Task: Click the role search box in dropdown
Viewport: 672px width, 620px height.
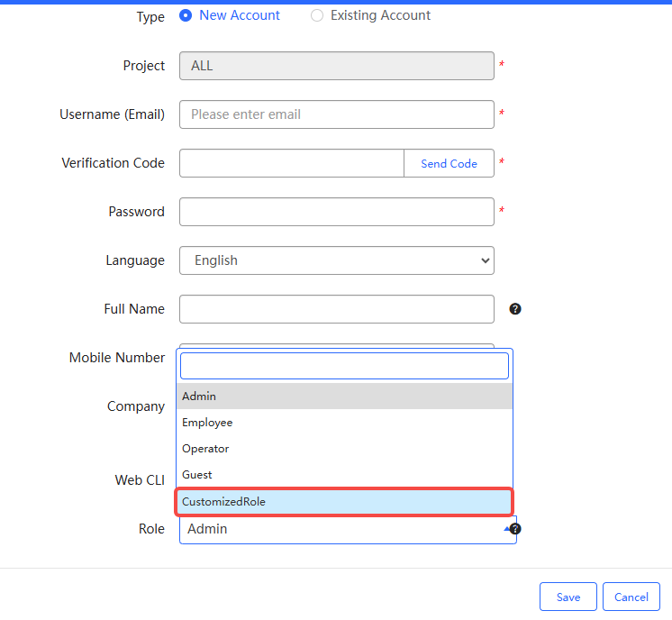Action: click(x=344, y=366)
